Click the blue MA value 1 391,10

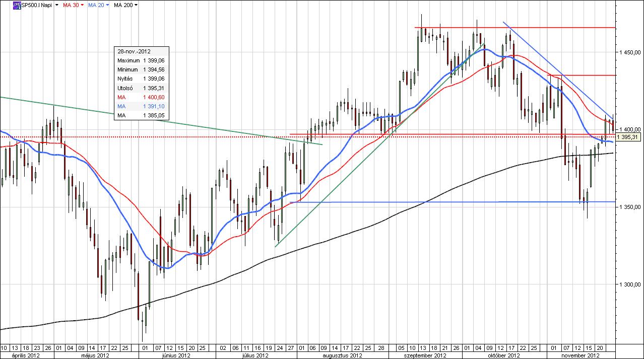(x=154, y=106)
